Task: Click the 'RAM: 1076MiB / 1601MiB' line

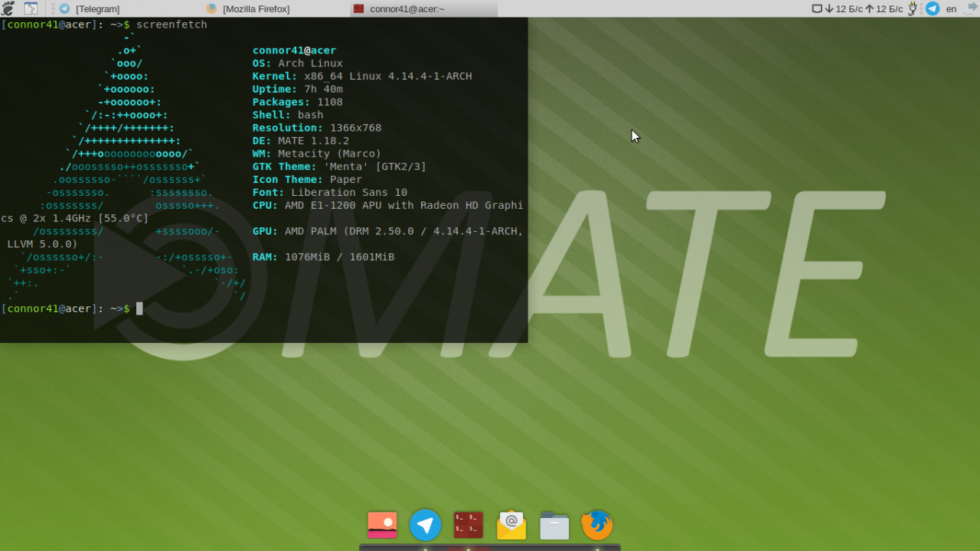Action: pyautogui.click(x=324, y=257)
